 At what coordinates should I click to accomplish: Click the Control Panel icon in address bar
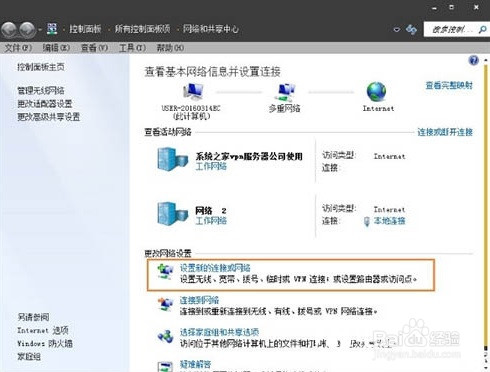[x=52, y=29]
